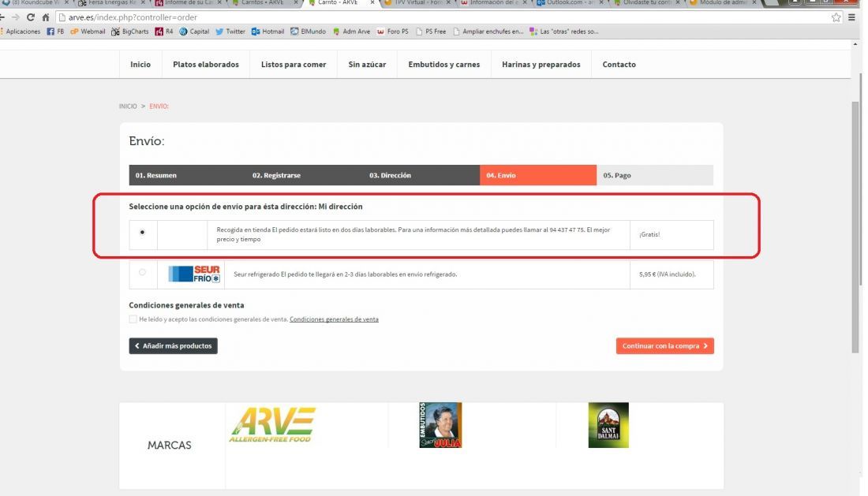
Task: Open the Inicio menu item
Action: 140,65
